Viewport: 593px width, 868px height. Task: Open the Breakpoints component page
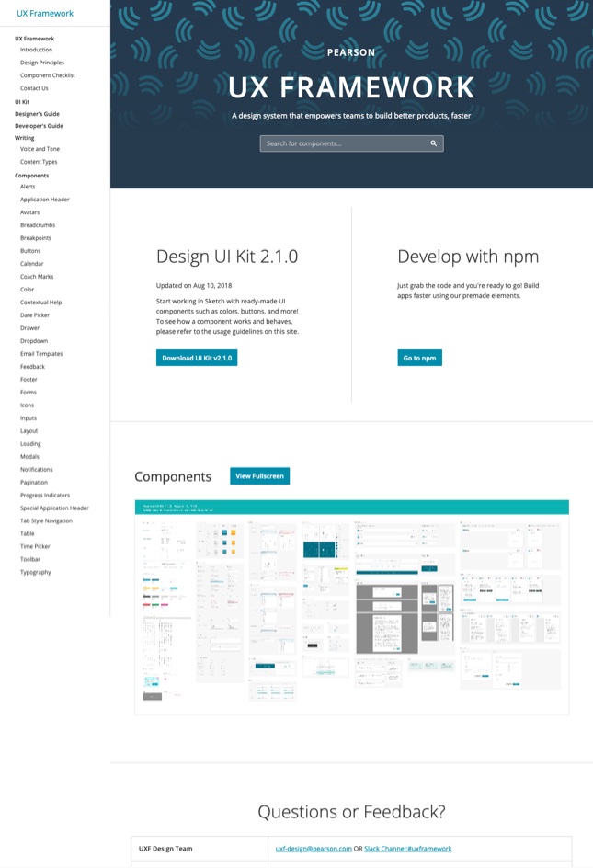[36, 238]
